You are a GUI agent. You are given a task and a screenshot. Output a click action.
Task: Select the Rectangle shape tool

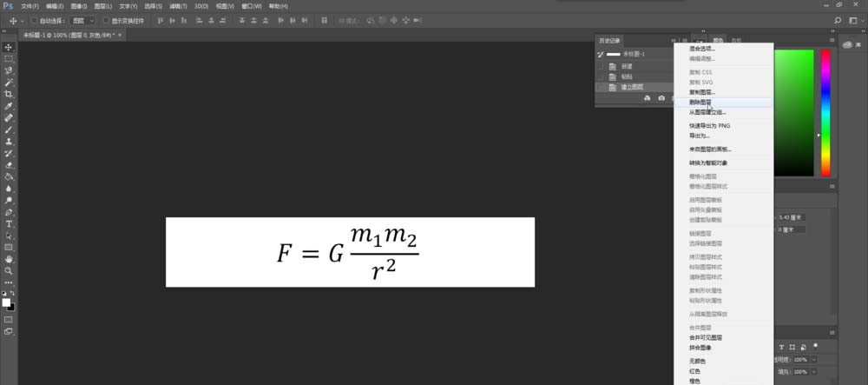tap(9, 247)
